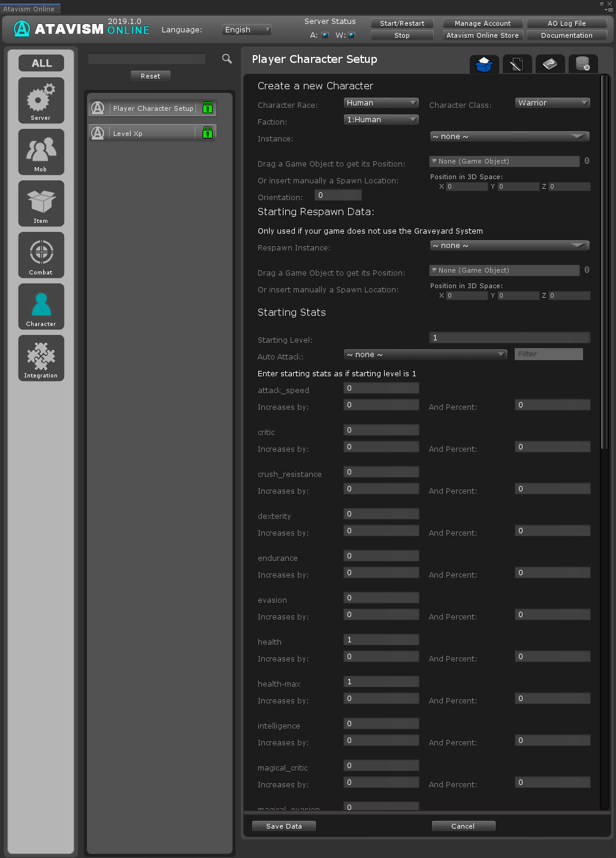
Task: Pick object for first Game Object field
Action: coord(587,161)
